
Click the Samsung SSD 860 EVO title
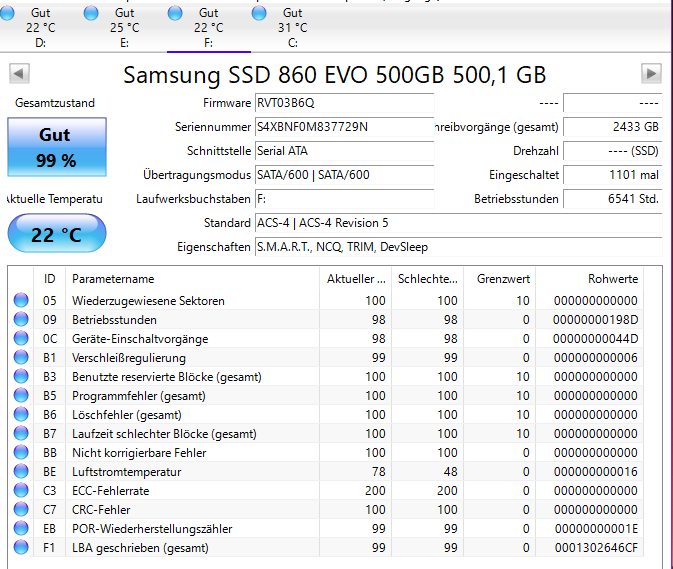[335, 75]
